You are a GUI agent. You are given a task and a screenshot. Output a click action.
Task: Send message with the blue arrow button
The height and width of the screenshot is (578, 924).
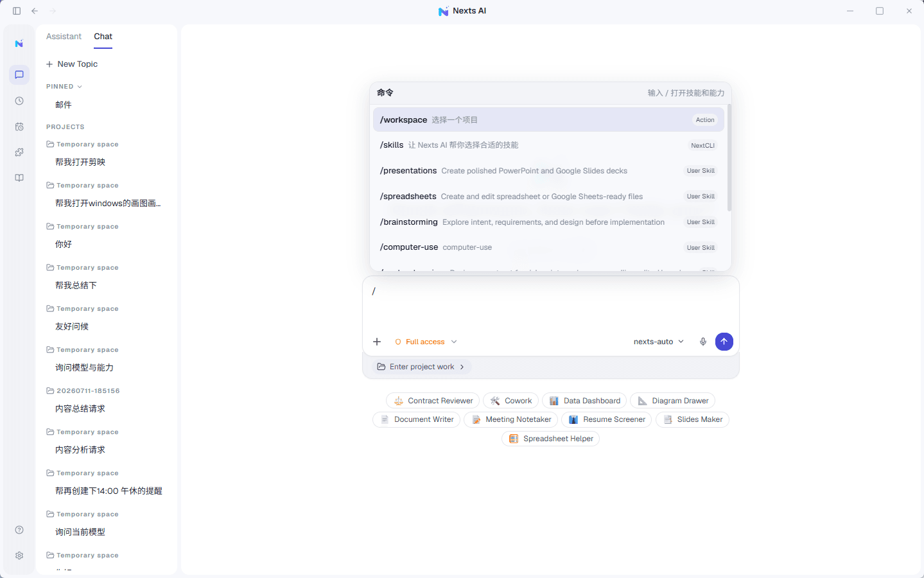724,342
